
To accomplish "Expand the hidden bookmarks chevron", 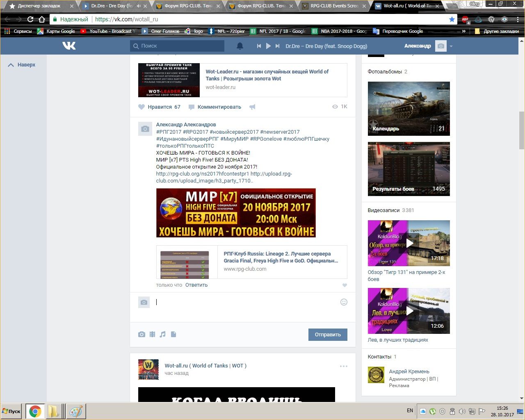I will [x=464, y=31].
